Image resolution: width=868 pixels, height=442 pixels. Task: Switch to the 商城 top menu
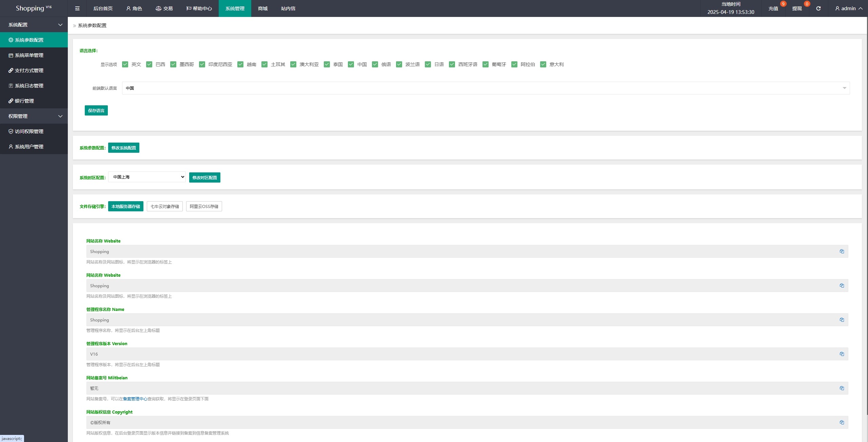tap(263, 8)
